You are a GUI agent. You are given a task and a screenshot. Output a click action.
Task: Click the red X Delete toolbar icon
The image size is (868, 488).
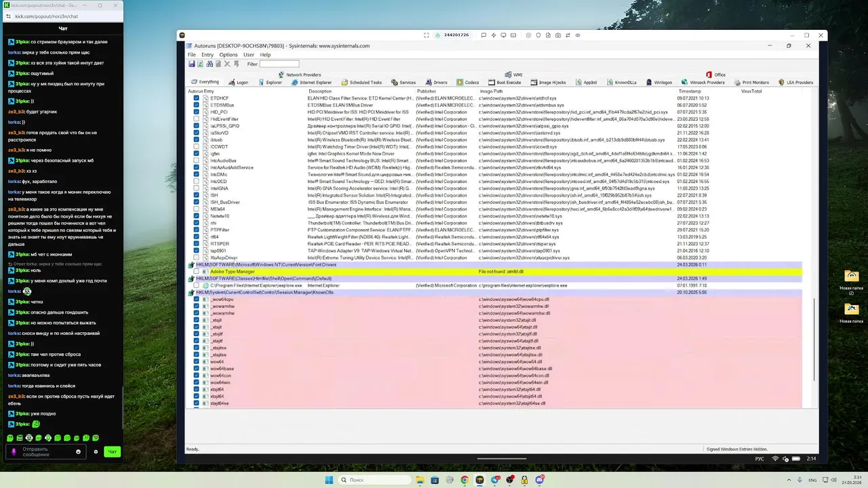point(227,64)
